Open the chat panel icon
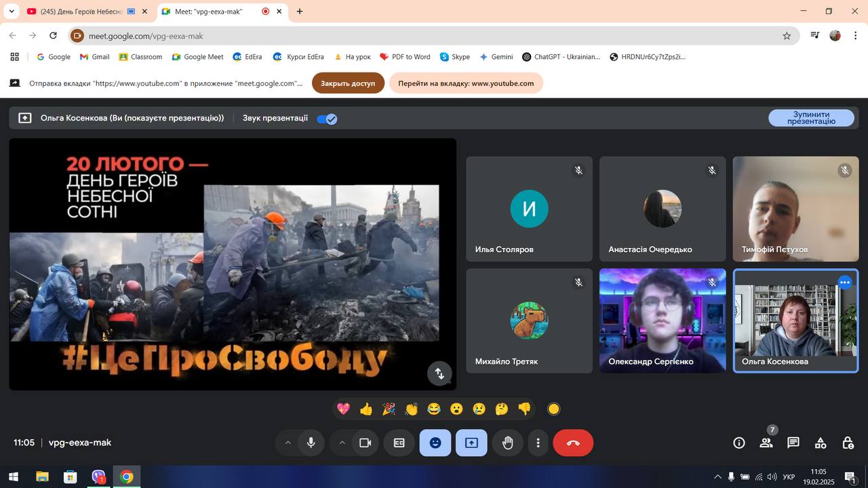868x488 pixels. tap(793, 443)
